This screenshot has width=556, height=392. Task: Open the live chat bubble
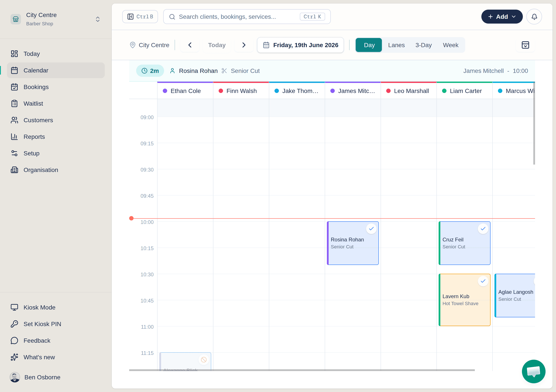coord(534,371)
